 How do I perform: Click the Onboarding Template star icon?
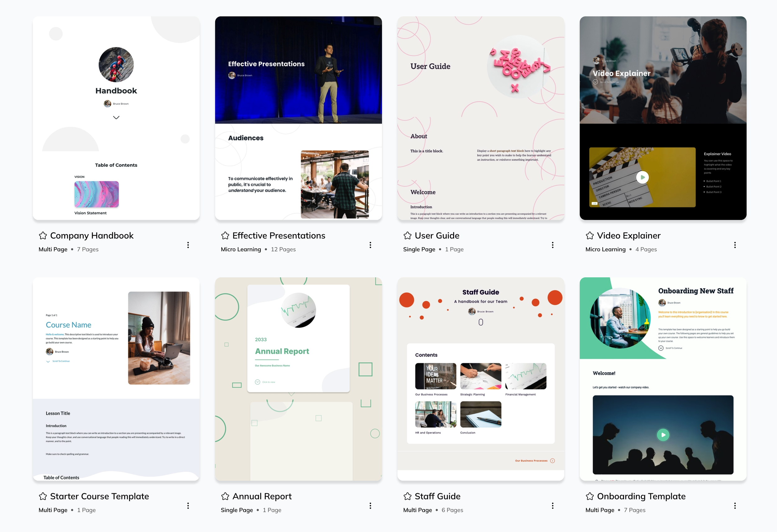click(x=590, y=496)
